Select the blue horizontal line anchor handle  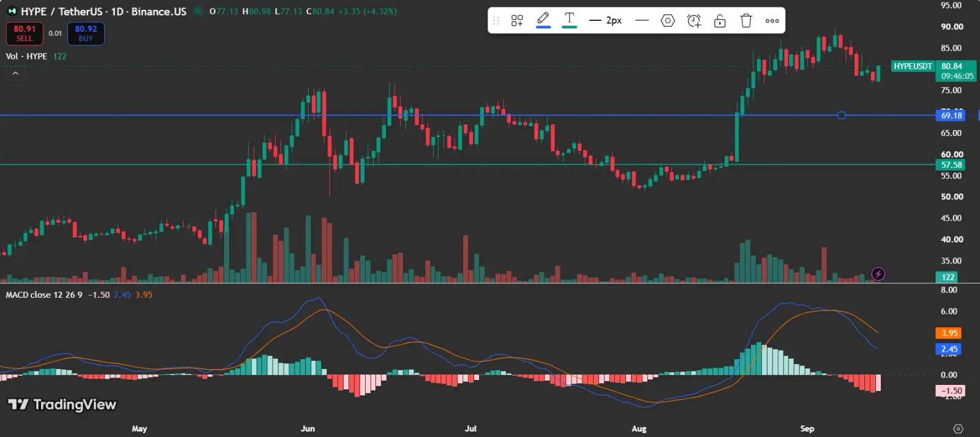[842, 115]
